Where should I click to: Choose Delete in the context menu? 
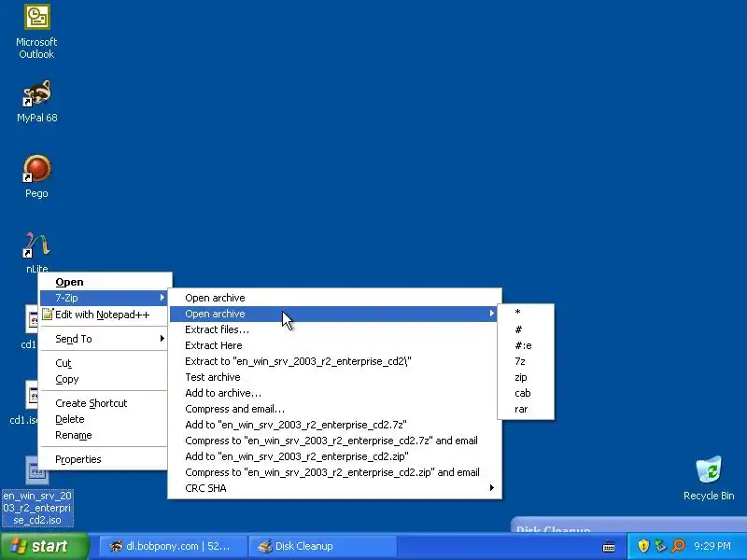coord(104,419)
